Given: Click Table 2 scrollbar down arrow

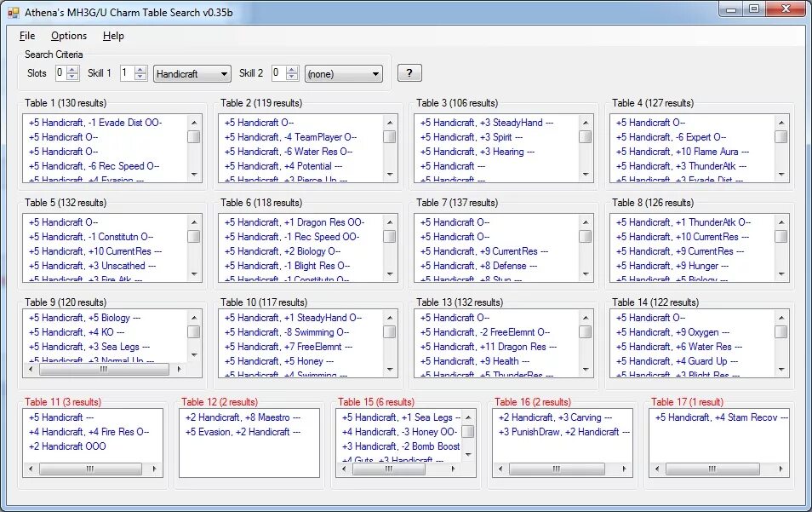Looking at the screenshot, I should (x=390, y=174).
